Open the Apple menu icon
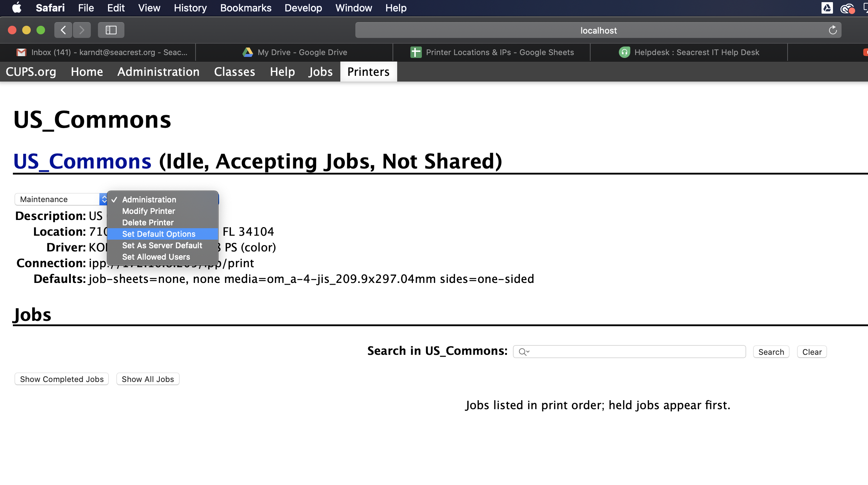 coord(16,8)
